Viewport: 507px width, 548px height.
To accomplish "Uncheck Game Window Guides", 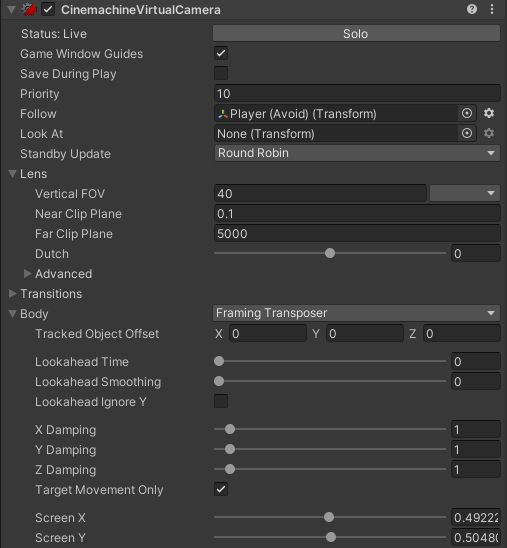I will pos(221,53).
